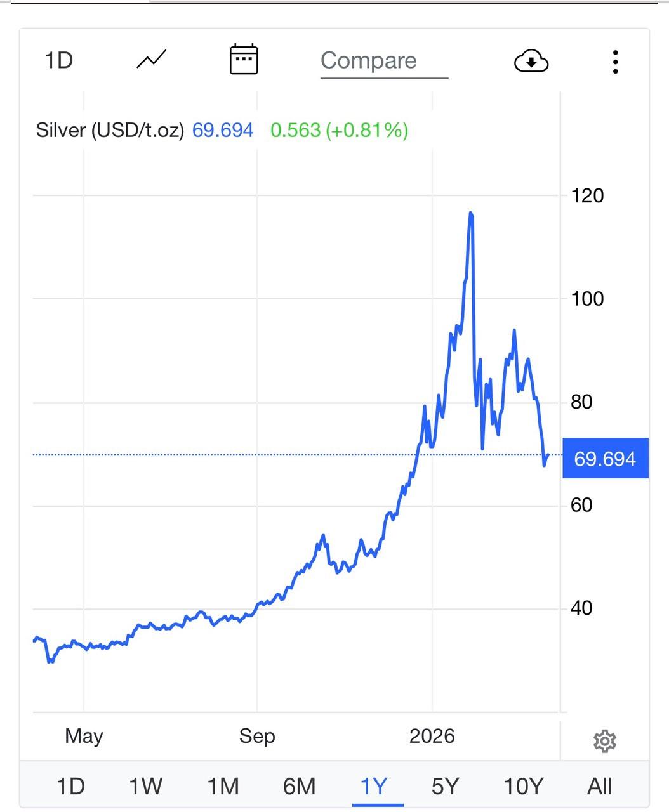Image resolution: width=669 pixels, height=812 pixels.
Task: Show the 5Y time range
Action: [x=445, y=787]
